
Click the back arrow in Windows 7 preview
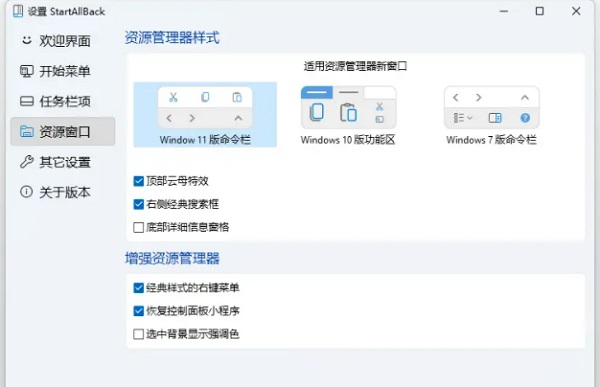point(455,98)
